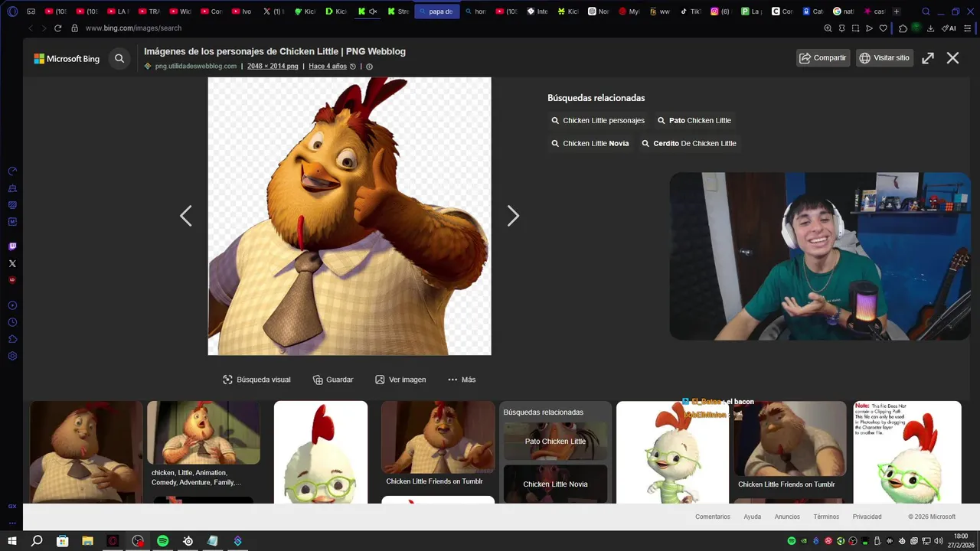Click the 2048 × 2014 png size link
This screenshot has width=980, height=551.
pyautogui.click(x=273, y=67)
